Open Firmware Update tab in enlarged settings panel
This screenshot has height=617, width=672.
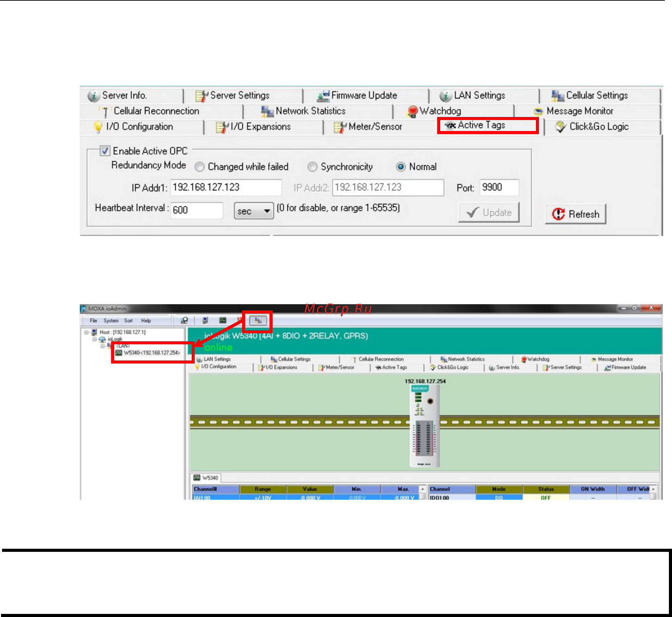[365, 95]
